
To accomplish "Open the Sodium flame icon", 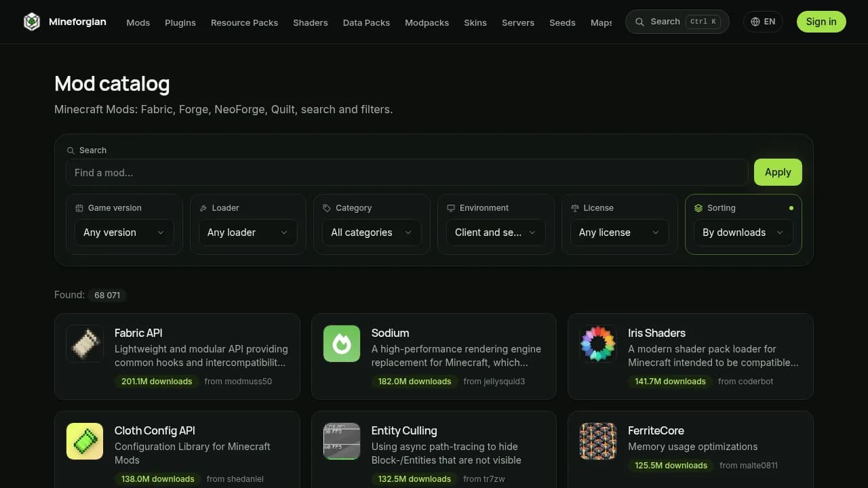I will [342, 344].
